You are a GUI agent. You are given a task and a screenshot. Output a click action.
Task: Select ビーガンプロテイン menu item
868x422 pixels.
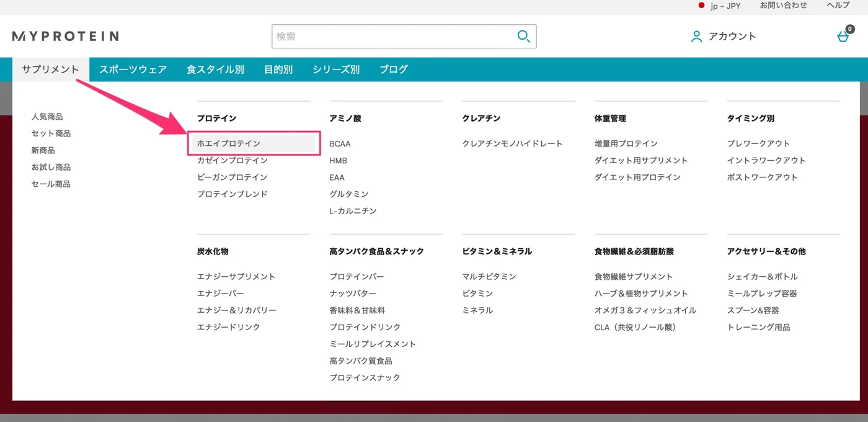(x=232, y=177)
